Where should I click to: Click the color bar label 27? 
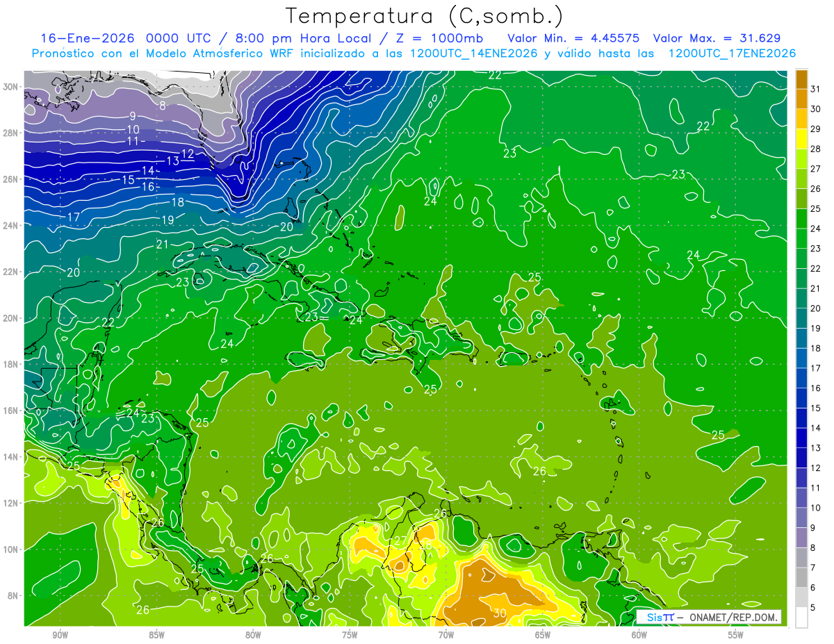(x=816, y=169)
